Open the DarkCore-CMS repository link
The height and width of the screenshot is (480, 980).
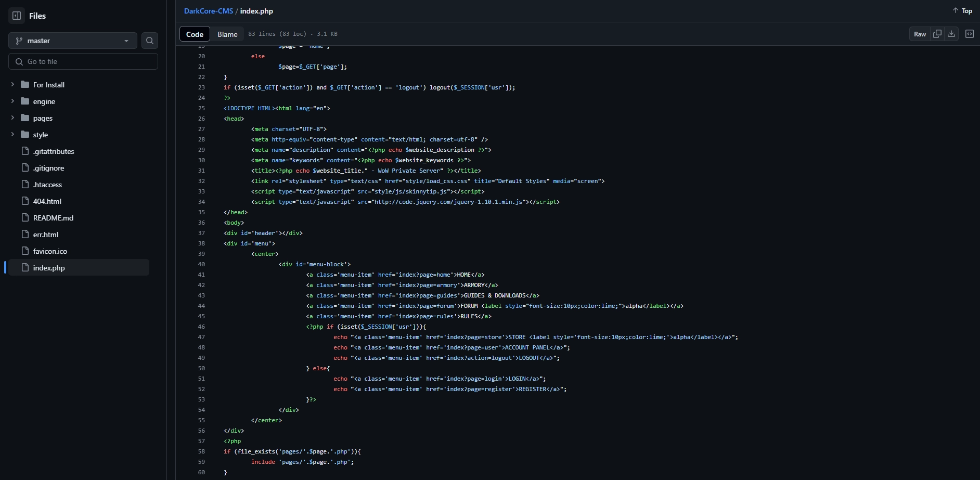click(x=208, y=11)
